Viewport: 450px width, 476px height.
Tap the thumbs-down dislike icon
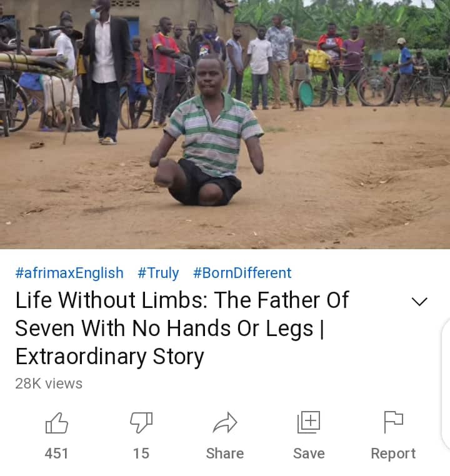[141, 422]
